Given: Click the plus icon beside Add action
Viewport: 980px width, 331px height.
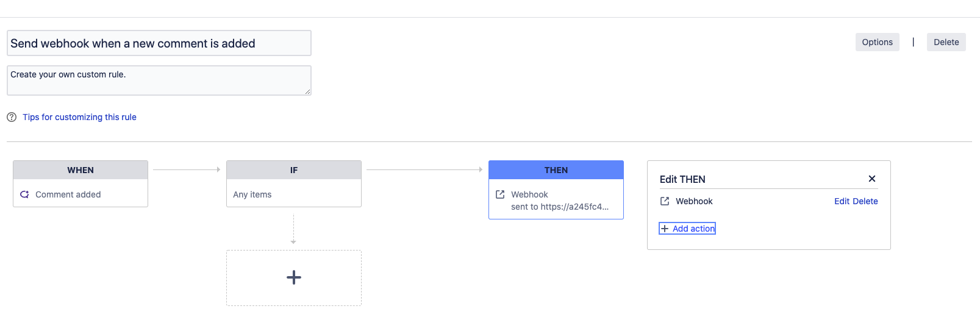Looking at the screenshot, I should click(x=665, y=229).
